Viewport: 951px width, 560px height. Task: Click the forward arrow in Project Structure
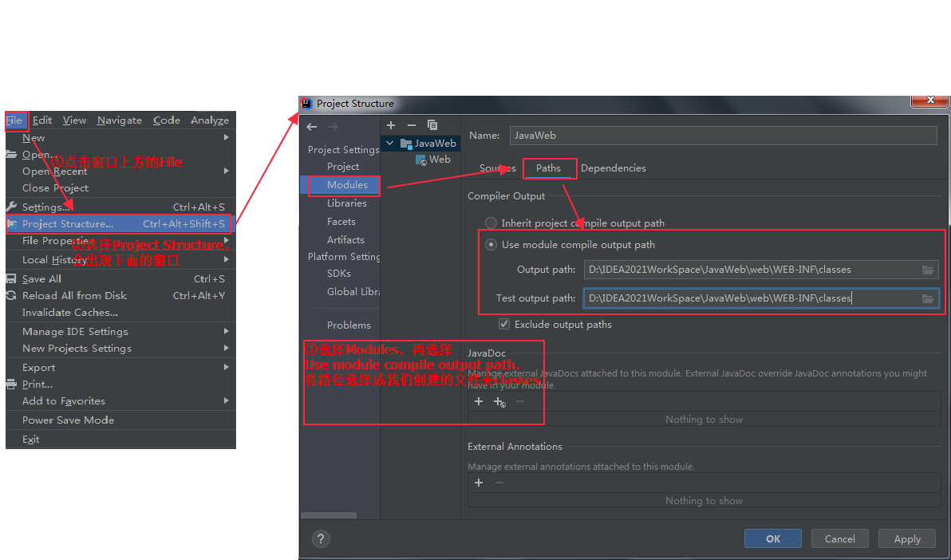pyautogui.click(x=333, y=127)
